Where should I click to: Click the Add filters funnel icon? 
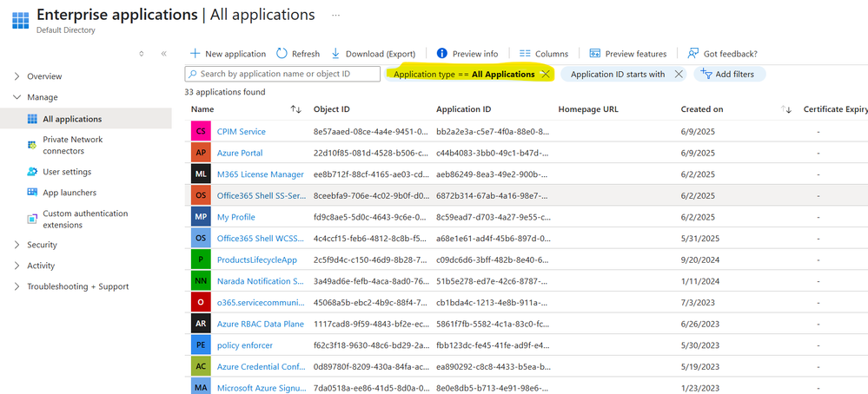706,73
